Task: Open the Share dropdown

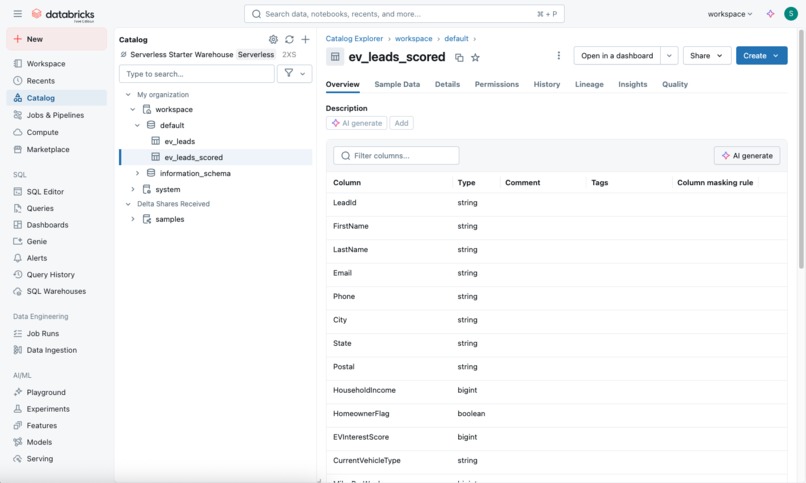Action: (x=707, y=55)
